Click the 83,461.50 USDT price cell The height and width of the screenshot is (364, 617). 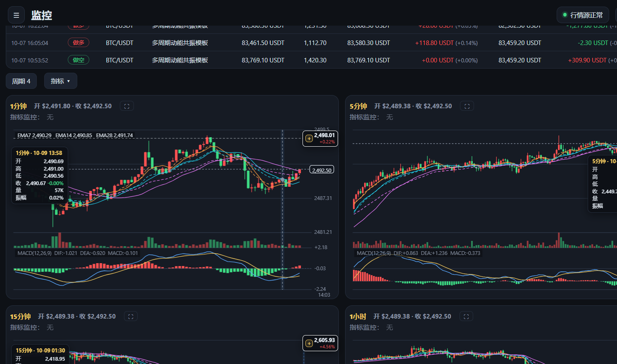tap(263, 43)
